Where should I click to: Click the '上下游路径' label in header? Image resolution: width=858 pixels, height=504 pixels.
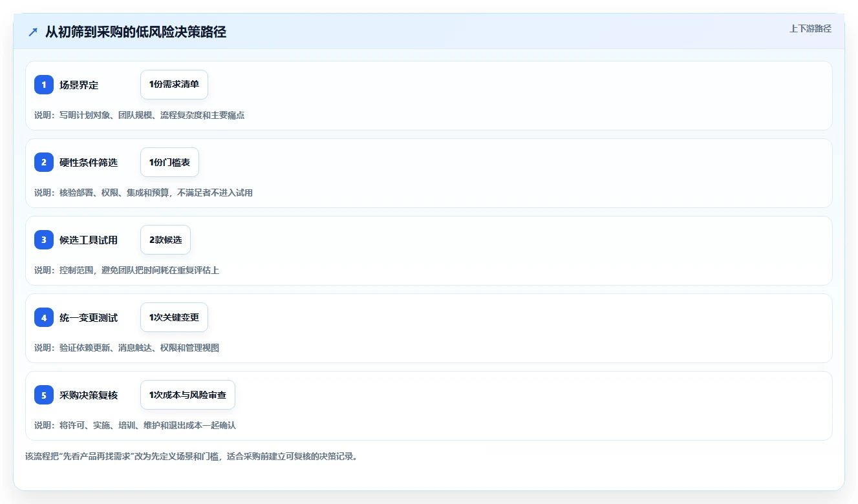point(810,28)
